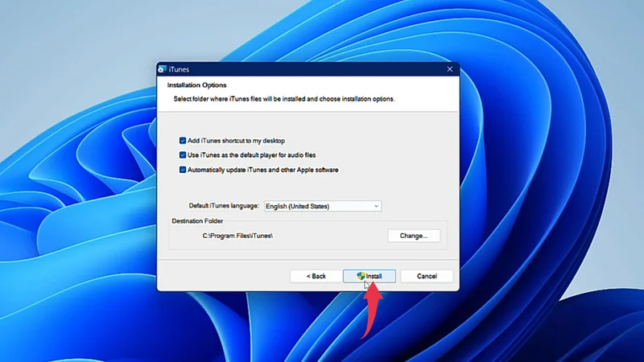The image size is (644, 362).
Task: Go back using the < Back button
Action: click(x=316, y=276)
